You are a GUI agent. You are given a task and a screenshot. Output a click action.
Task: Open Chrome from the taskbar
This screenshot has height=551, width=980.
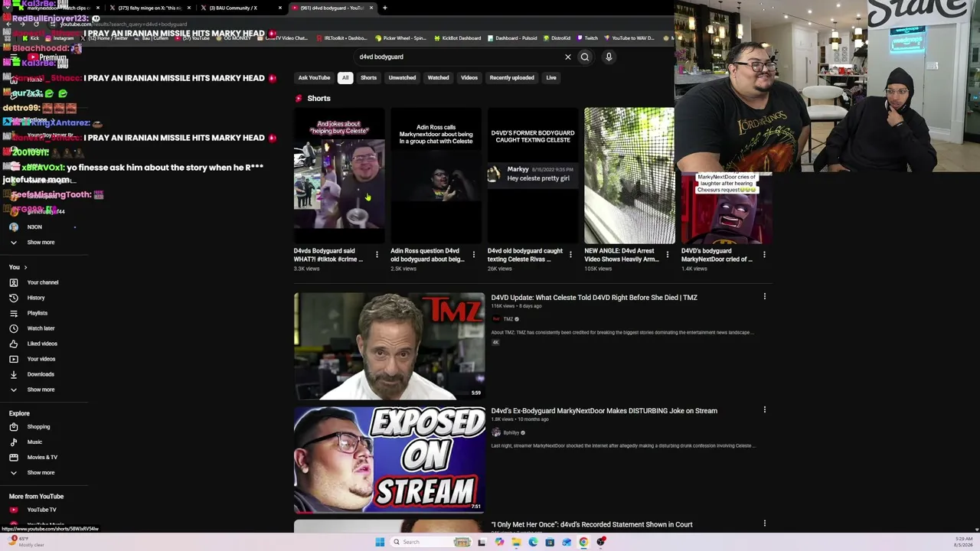[x=583, y=542]
